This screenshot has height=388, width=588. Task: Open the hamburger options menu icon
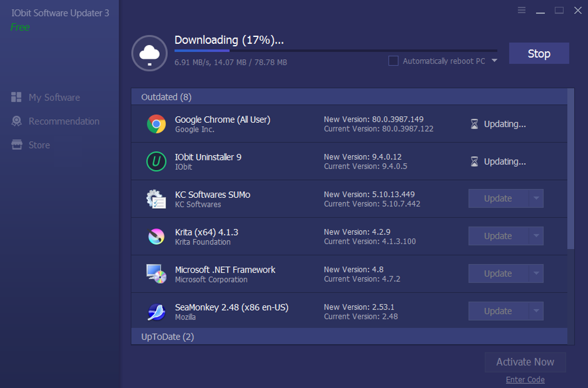click(522, 10)
